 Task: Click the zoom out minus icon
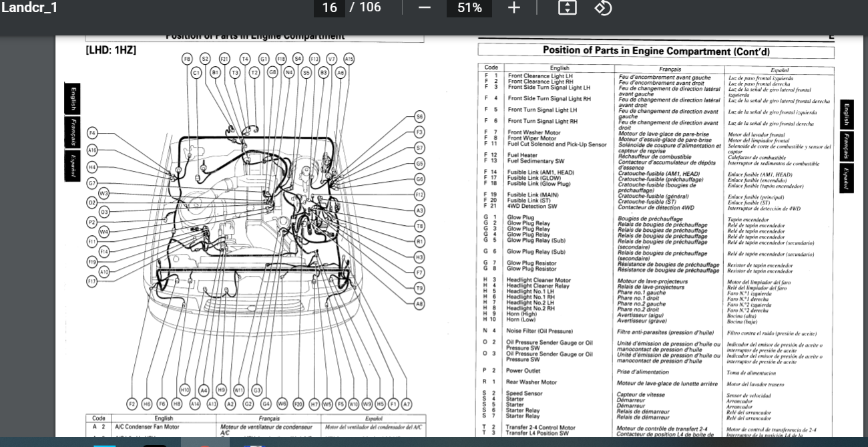pos(425,8)
